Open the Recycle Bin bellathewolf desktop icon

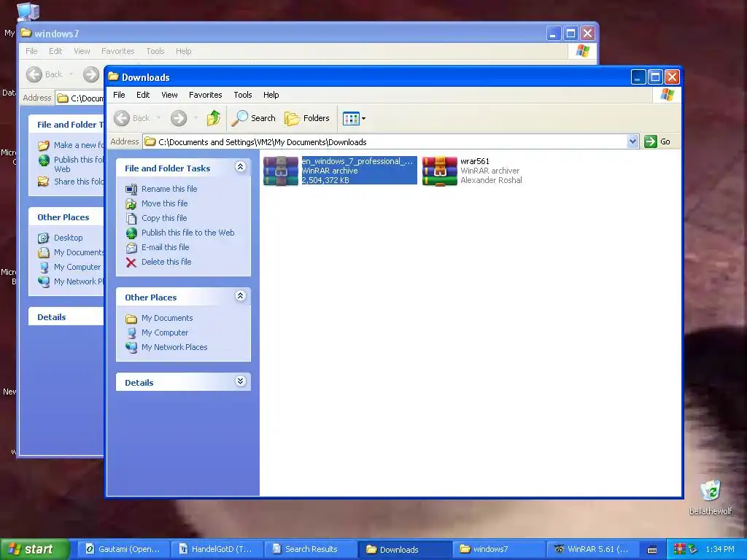[x=710, y=497]
